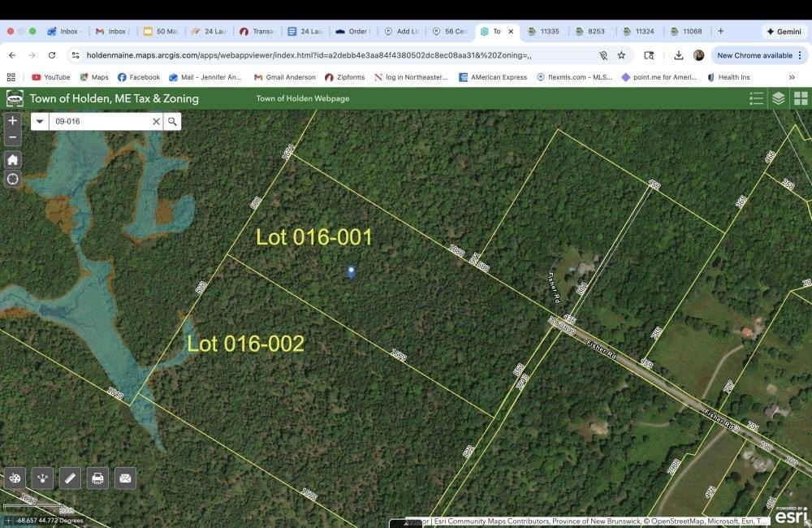Clear the 09-016 search text
The height and width of the screenshot is (528, 812).
[x=156, y=121]
